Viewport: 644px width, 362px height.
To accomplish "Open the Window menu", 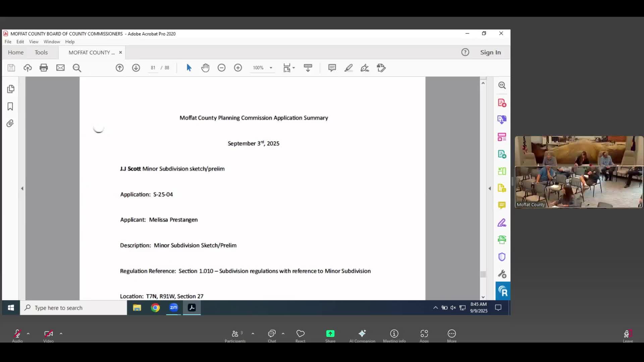I will click(x=52, y=42).
